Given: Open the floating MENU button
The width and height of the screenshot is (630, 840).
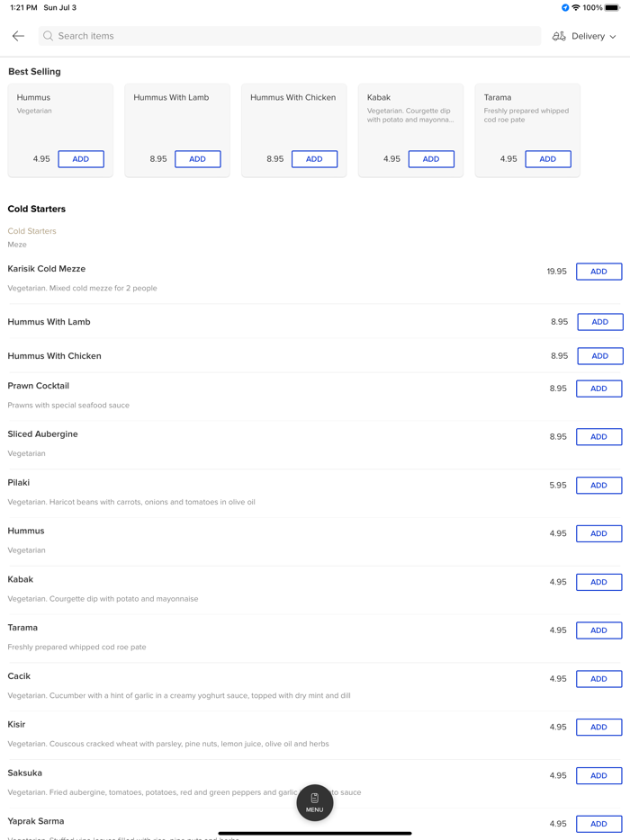Looking at the screenshot, I should [x=314, y=802].
